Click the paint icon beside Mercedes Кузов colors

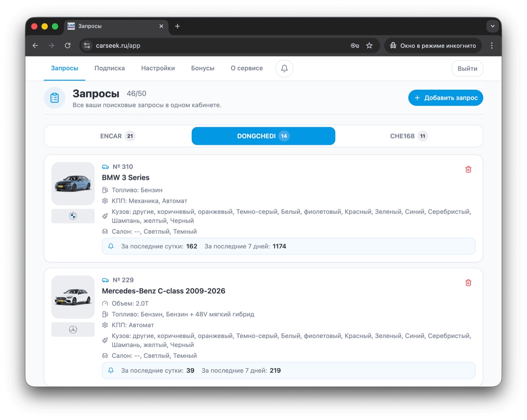105,340
